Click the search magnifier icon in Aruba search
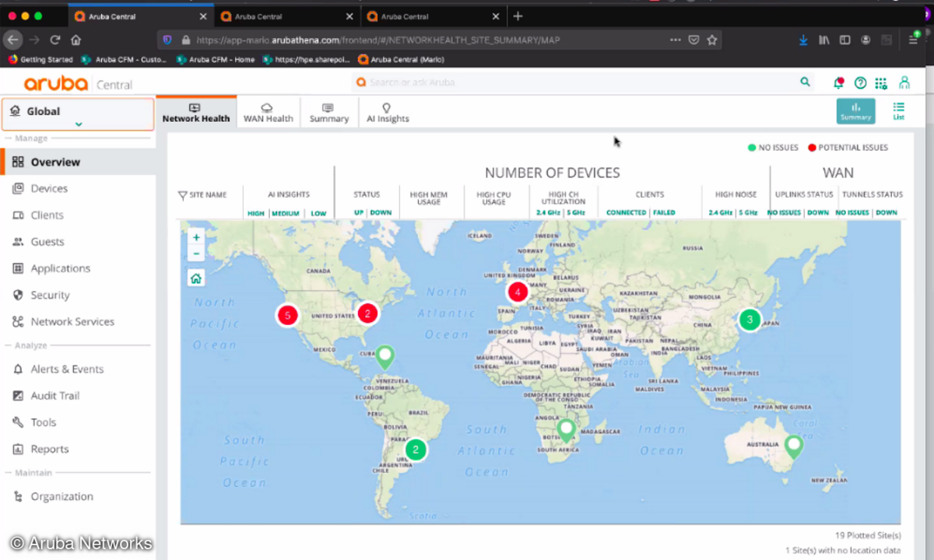 [x=805, y=82]
